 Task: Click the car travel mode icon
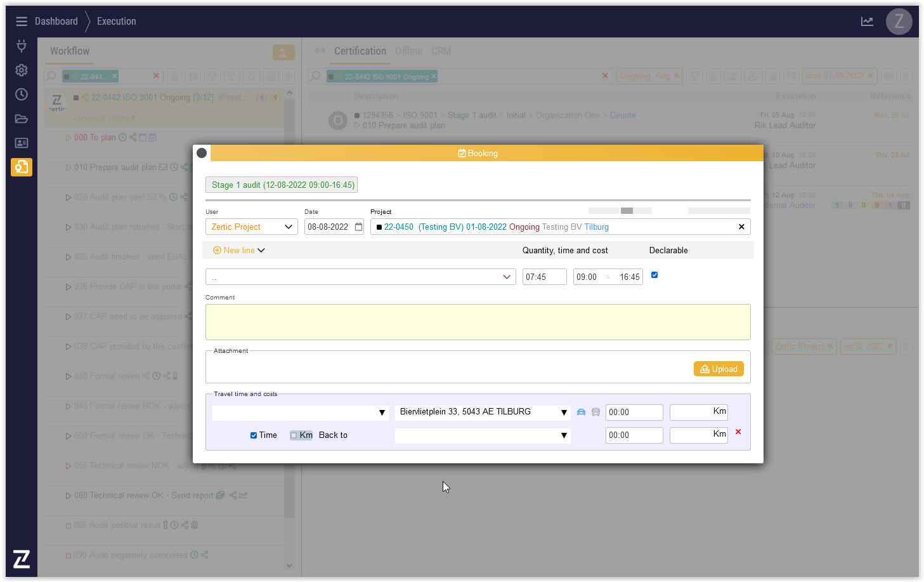pyautogui.click(x=581, y=412)
